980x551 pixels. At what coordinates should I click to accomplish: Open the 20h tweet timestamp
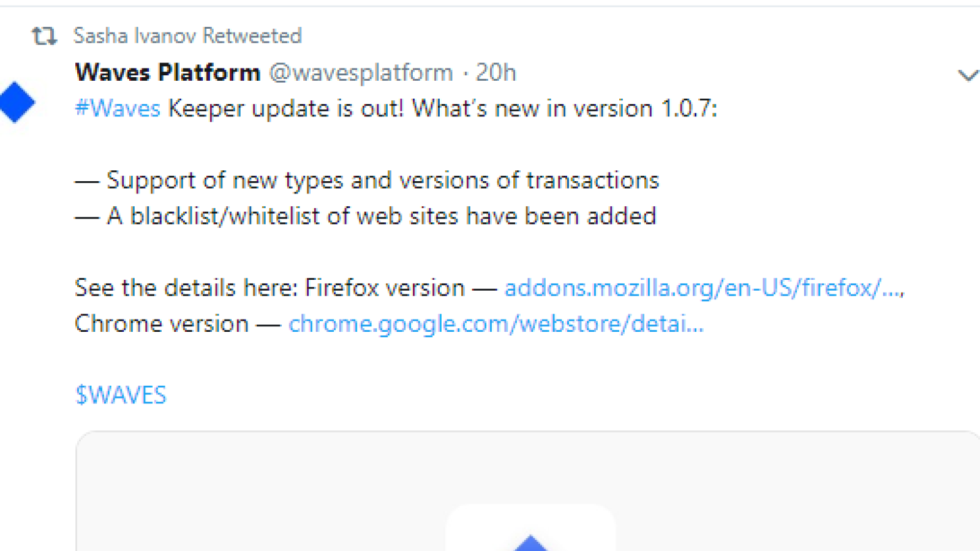(496, 72)
